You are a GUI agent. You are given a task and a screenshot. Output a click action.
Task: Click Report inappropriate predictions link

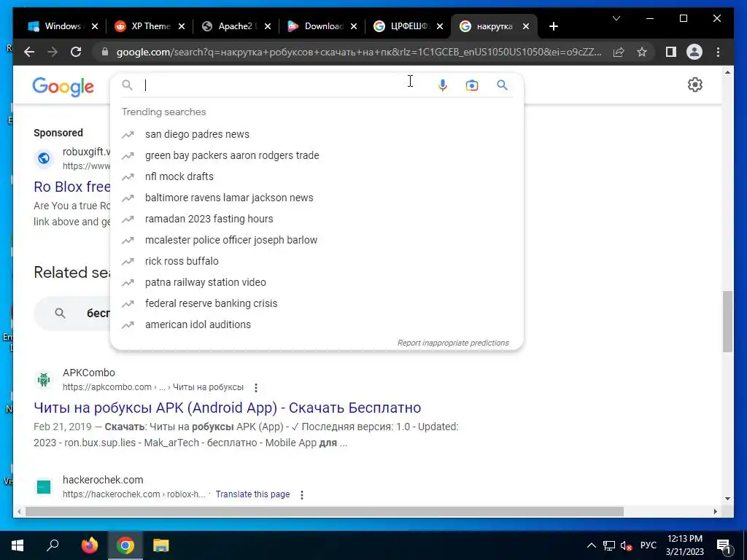[x=453, y=343]
